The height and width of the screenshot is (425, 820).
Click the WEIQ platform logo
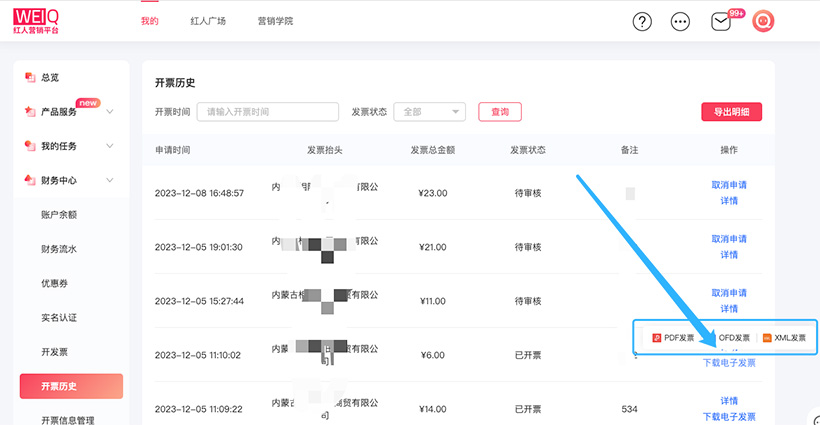[36, 21]
